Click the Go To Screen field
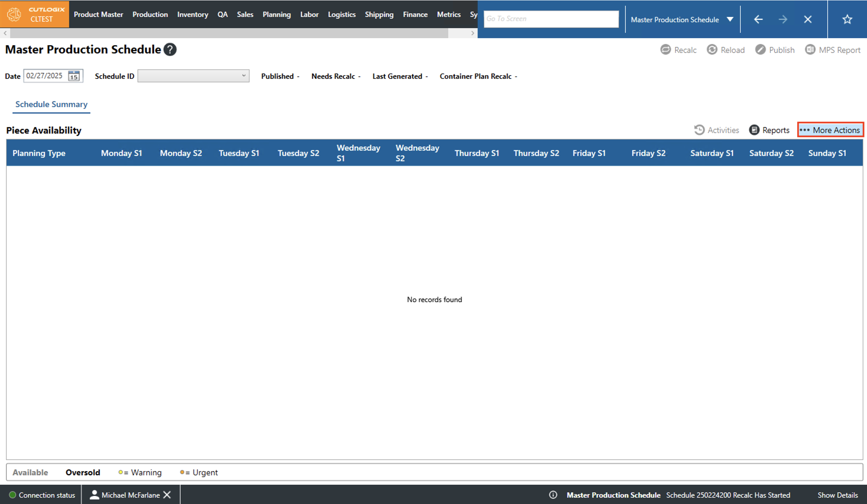The width and height of the screenshot is (867, 504). 551,19
